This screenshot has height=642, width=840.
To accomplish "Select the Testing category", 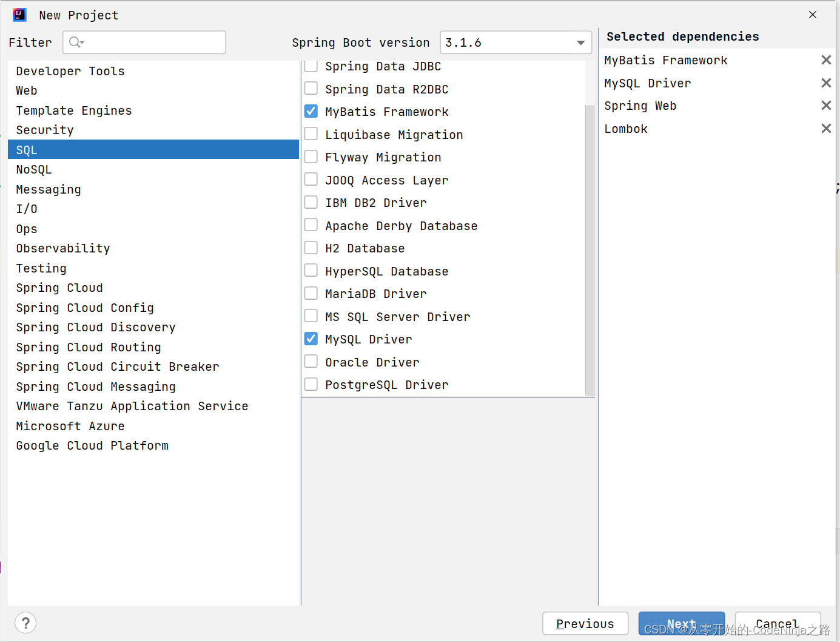I will click(153, 268).
